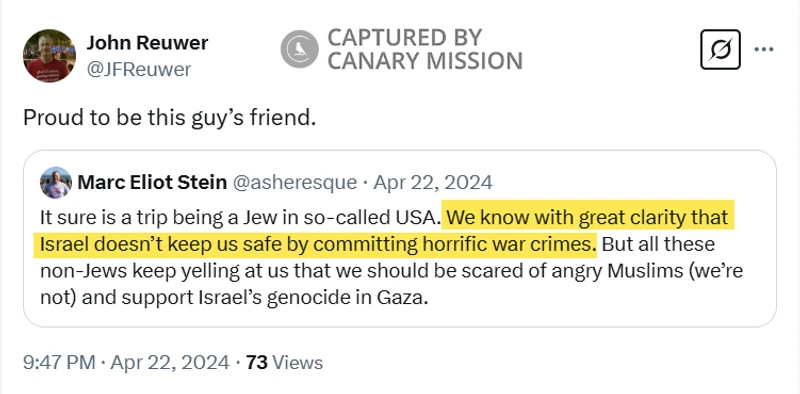Click the 9:47 PM posting time

pos(59,362)
